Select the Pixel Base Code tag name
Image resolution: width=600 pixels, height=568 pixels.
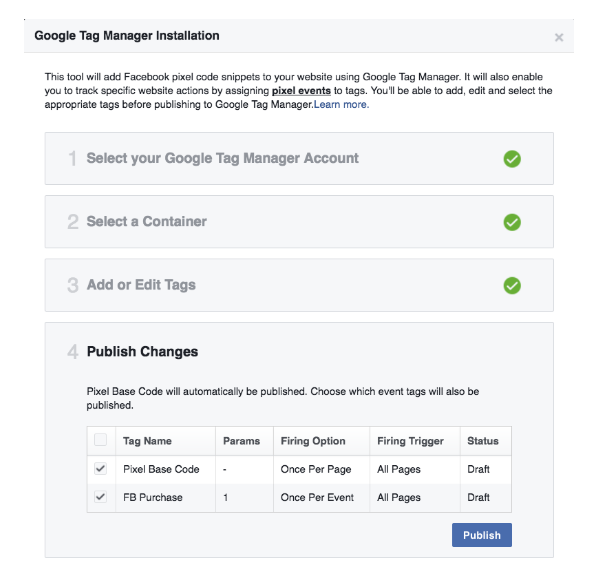(161, 469)
